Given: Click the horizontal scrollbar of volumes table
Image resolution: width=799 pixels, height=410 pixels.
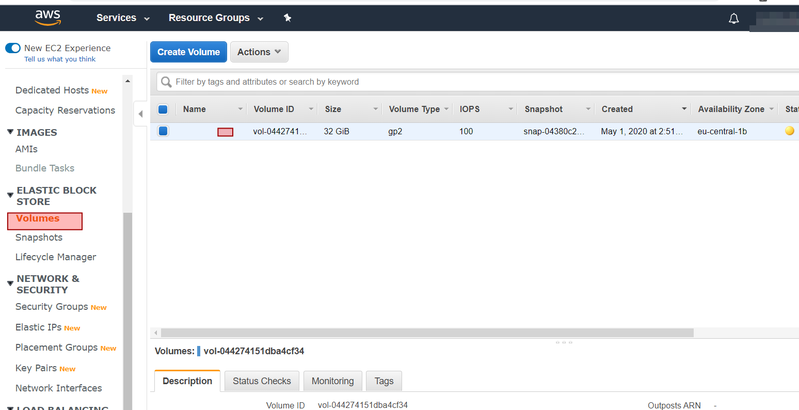Looking at the screenshot, I should pos(427,333).
